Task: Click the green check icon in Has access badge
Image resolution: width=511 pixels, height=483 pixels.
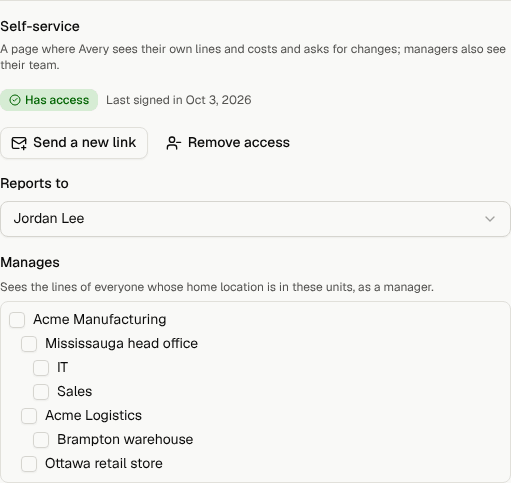Action: pos(15,100)
